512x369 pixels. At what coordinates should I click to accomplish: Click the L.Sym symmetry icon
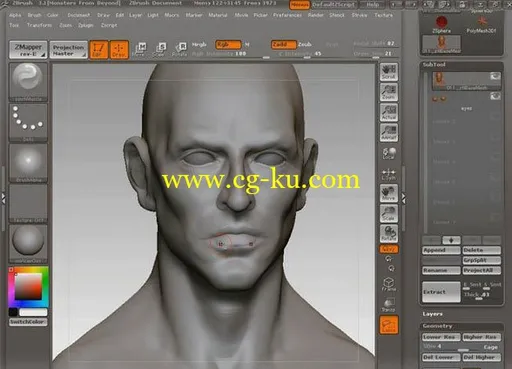click(x=389, y=174)
